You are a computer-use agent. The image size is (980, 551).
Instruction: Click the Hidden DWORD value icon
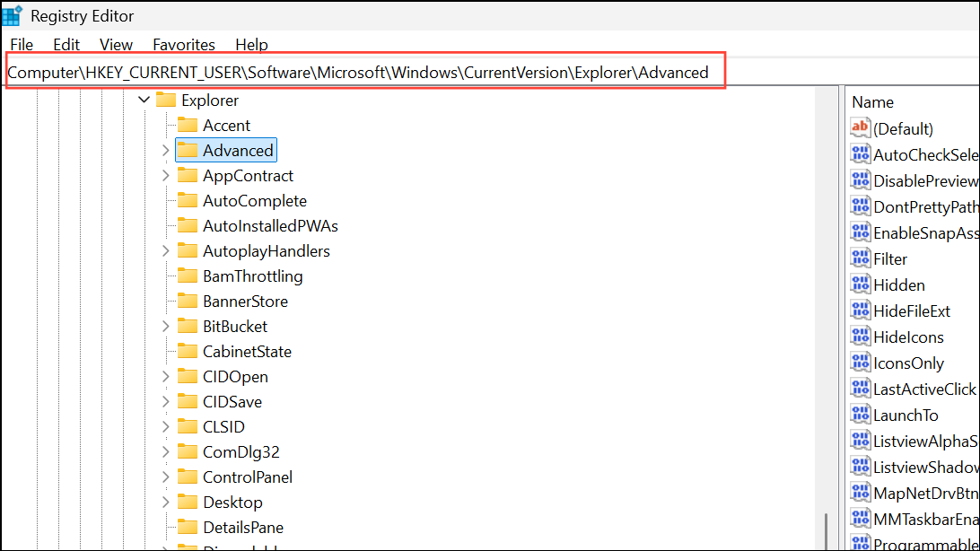pyautogui.click(x=860, y=284)
